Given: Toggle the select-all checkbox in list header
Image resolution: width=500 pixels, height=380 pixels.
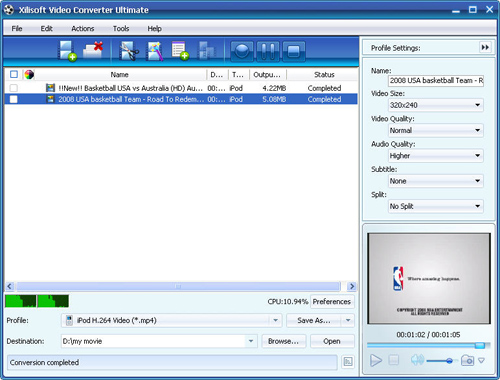Looking at the screenshot, I should tap(14, 74).
